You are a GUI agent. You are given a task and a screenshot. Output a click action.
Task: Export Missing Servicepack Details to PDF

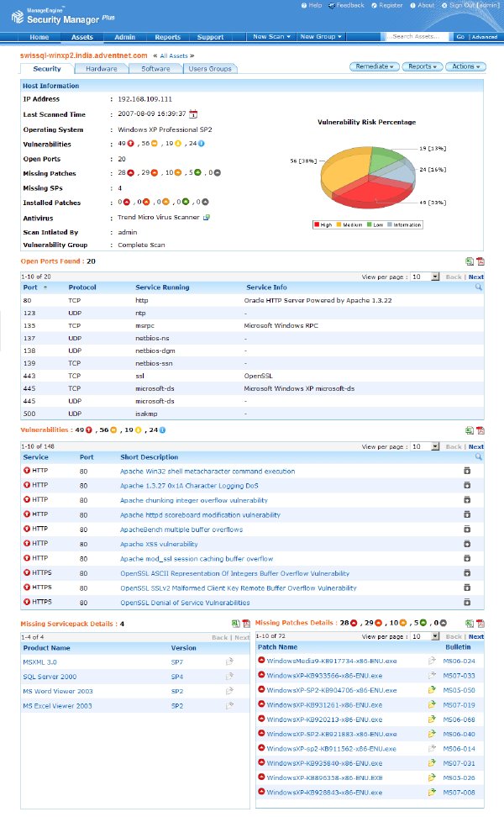pos(246,623)
